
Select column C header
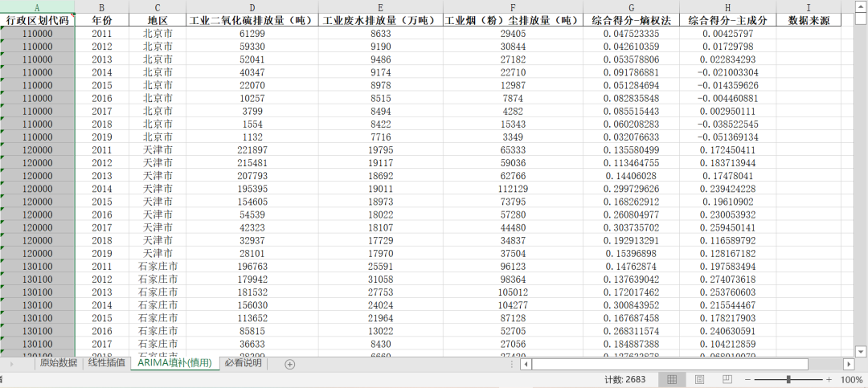[158, 7]
